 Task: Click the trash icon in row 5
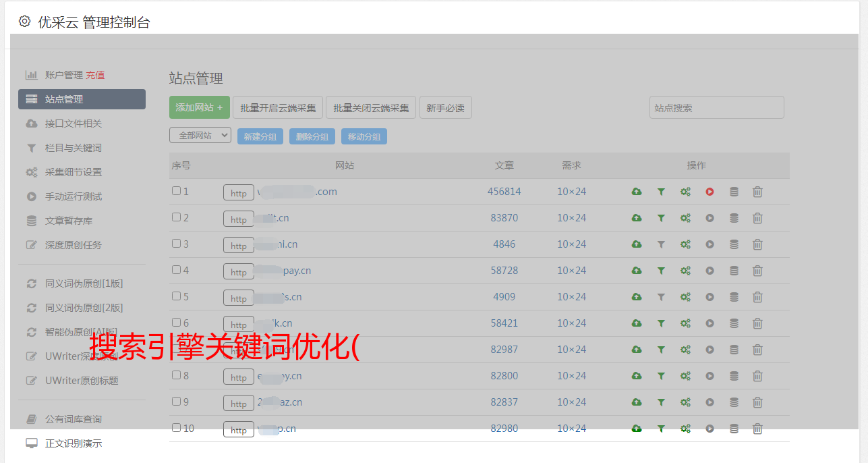(x=757, y=297)
